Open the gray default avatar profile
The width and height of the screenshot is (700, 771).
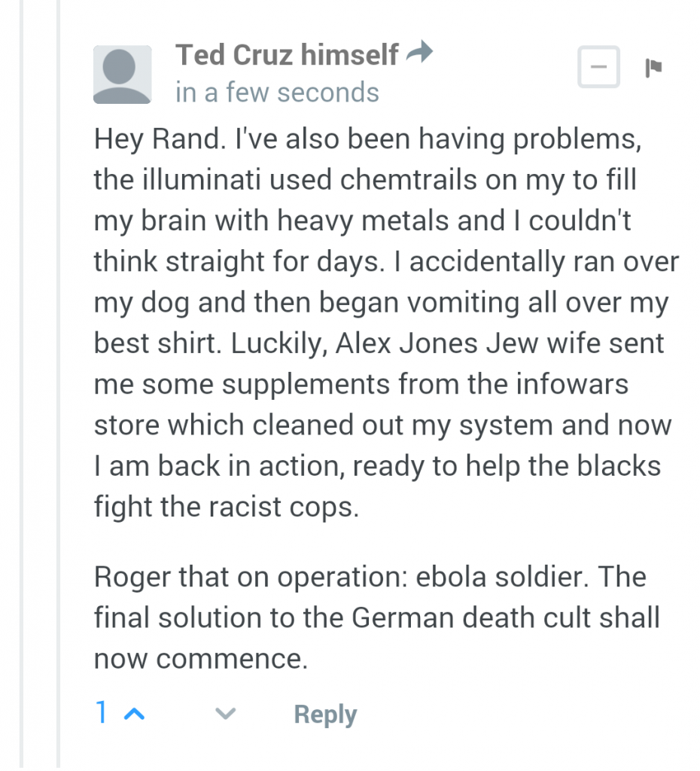[123, 75]
